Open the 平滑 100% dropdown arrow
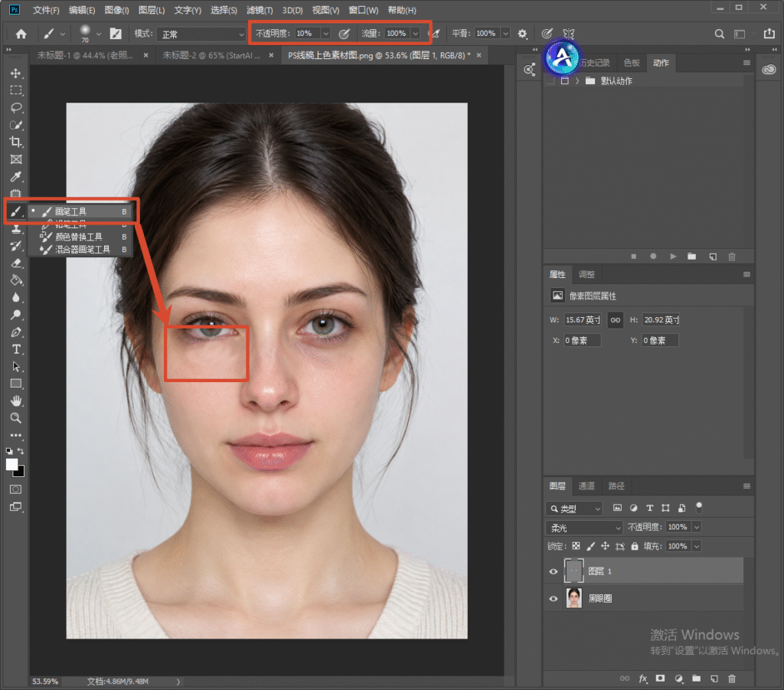 [505, 34]
